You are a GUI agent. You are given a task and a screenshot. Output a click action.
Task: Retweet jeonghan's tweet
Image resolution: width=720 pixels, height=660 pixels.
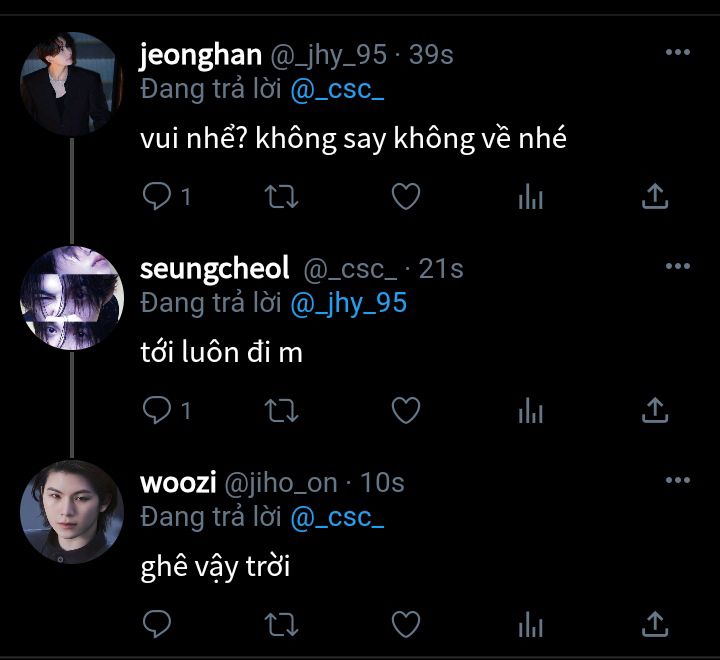pos(281,197)
